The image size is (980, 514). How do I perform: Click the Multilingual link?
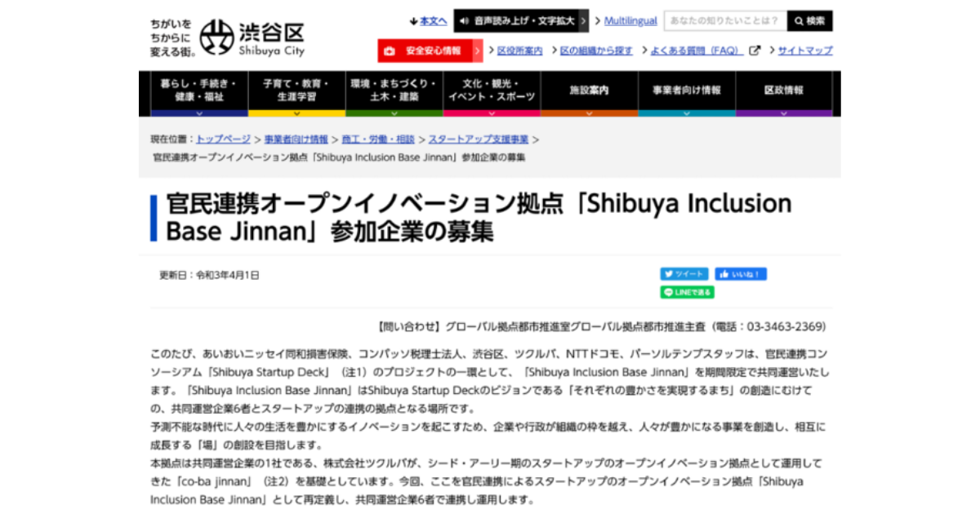pyautogui.click(x=630, y=21)
